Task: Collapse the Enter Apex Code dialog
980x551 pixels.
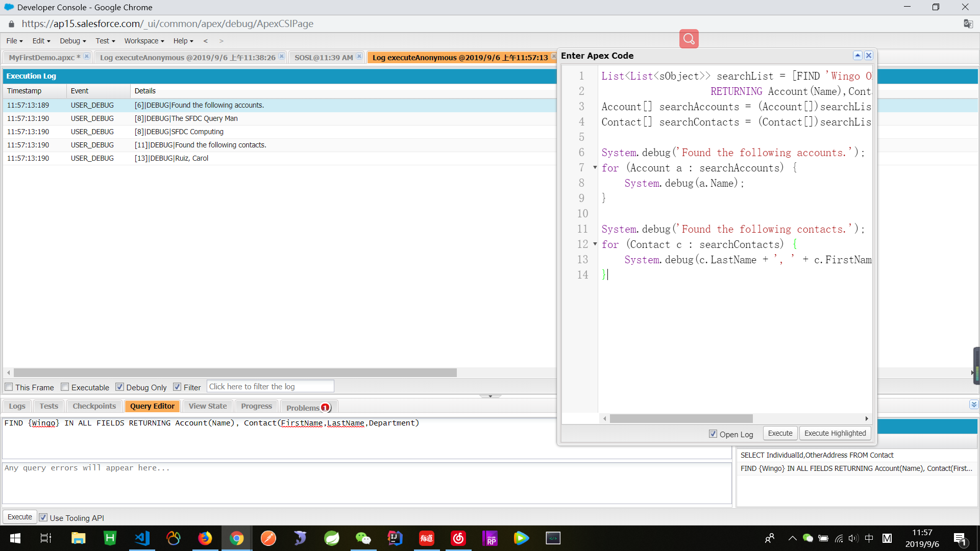Action: pyautogui.click(x=857, y=56)
